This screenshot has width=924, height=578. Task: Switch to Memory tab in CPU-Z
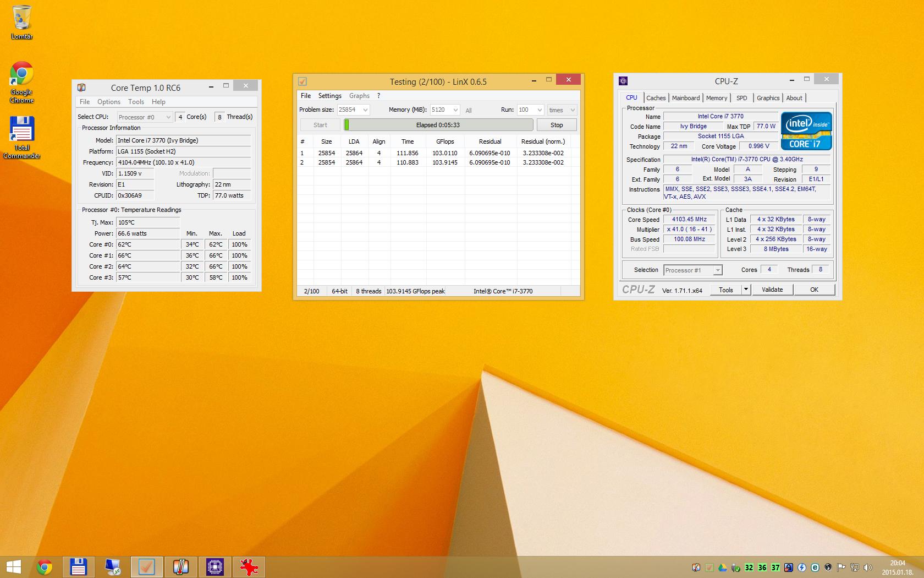pos(717,98)
